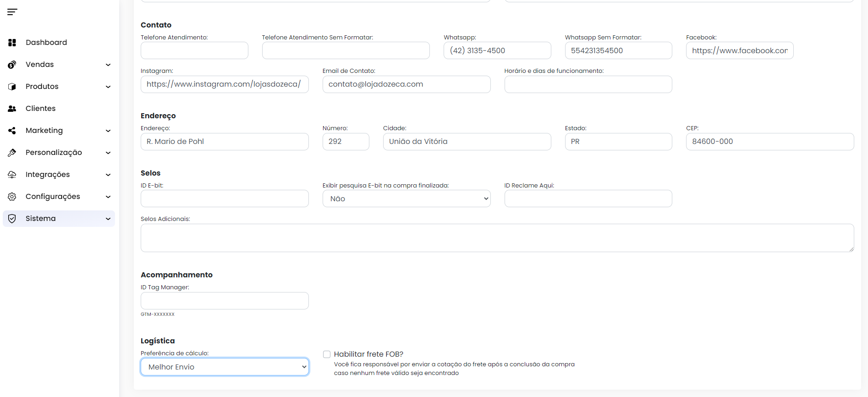Screen dimensions: 868x397
Task: Click the Número field showing 292
Action: [x=346, y=142]
